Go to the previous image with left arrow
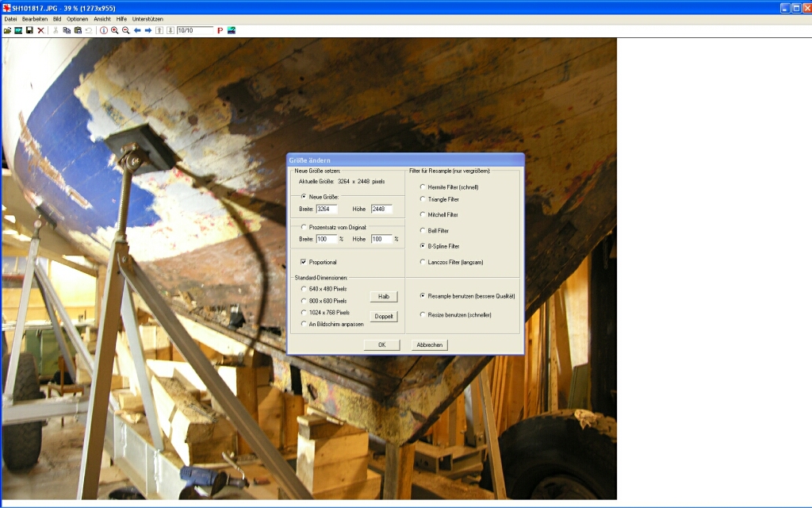This screenshot has height=508, width=812. (137, 30)
